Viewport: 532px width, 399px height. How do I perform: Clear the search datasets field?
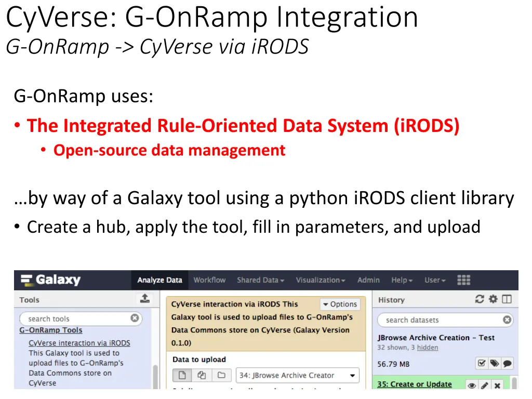(x=507, y=320)
